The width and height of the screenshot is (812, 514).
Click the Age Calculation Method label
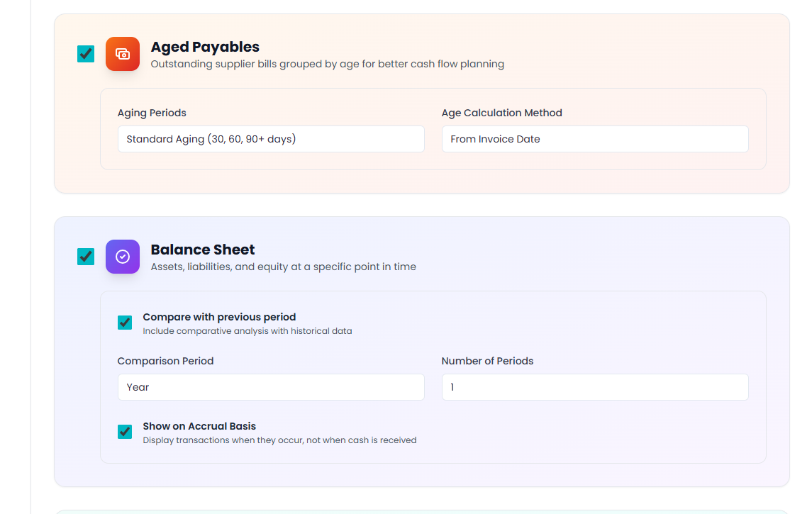click(501, 113)
